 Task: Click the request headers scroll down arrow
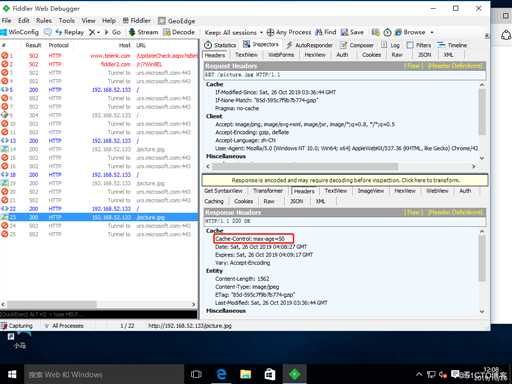click(x=482, y=158)
